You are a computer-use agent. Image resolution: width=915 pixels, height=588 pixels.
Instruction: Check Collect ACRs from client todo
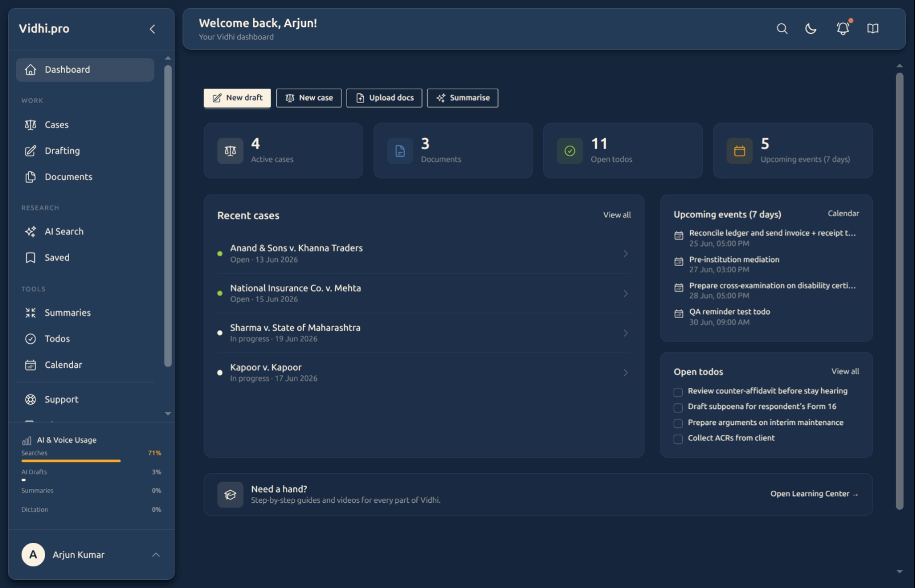coord(678,439)
